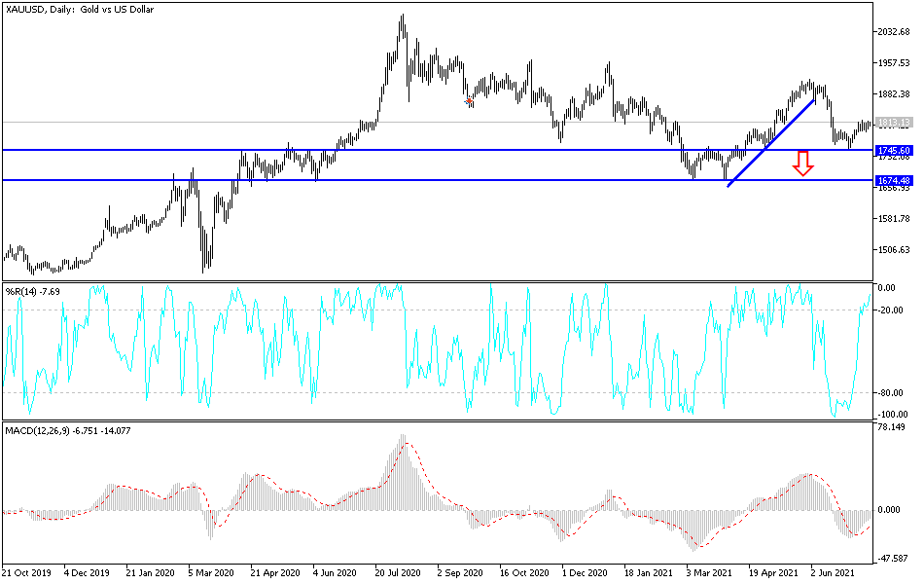Click the -80.00 level on Williams %R scale
This screenshot has height=584, width=924.
pos(891,393)
